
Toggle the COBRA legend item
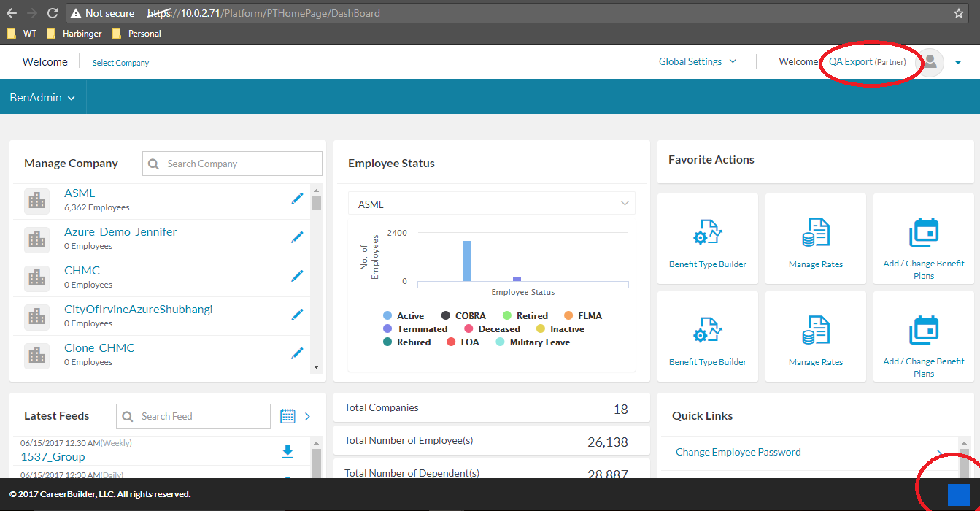464,316
